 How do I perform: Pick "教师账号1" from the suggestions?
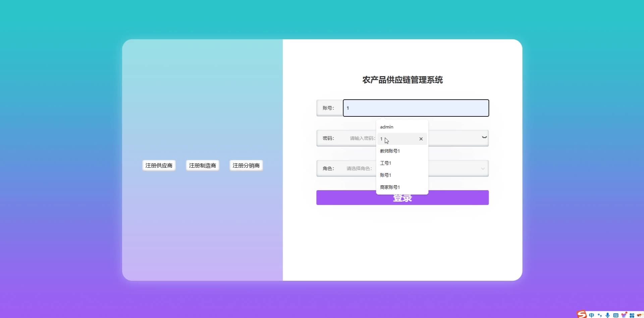pos(402,151)
